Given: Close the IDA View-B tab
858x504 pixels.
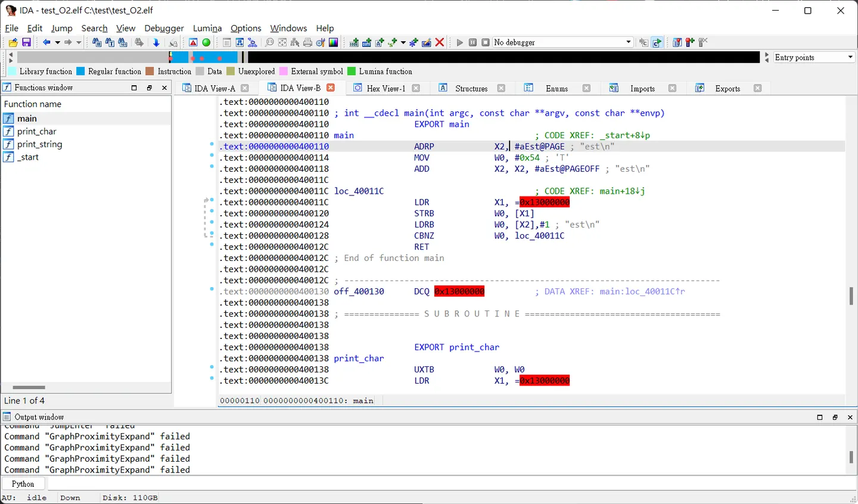Looking at the screenshot, I should tap(331, 88).
